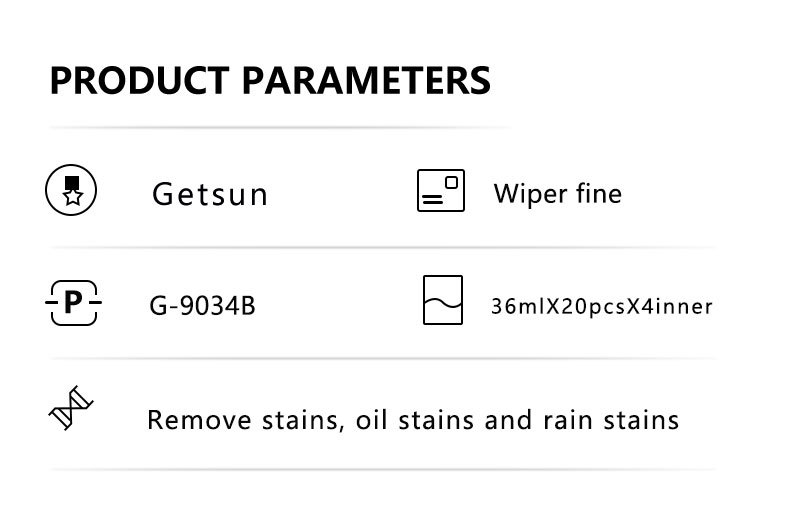Click the card icon beside Wiper fine
Viewport: 790px width, 524px height.
[x=441, y=190]
